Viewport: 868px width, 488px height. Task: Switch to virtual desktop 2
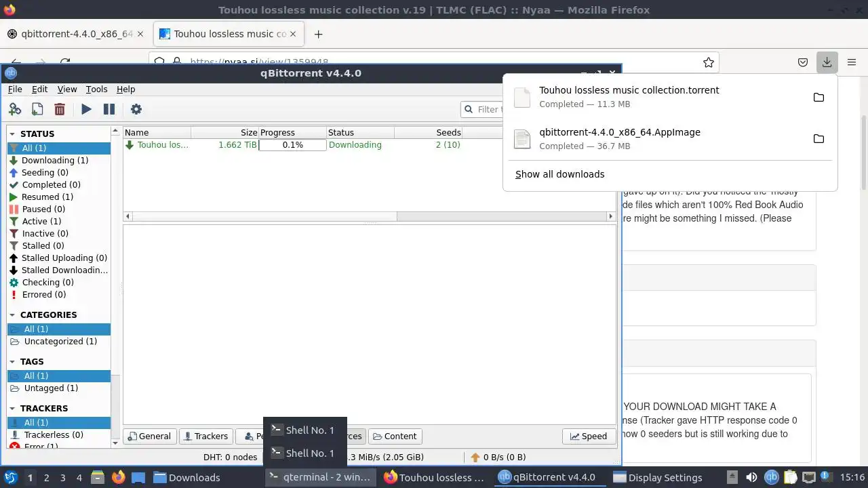coord(46,477)
